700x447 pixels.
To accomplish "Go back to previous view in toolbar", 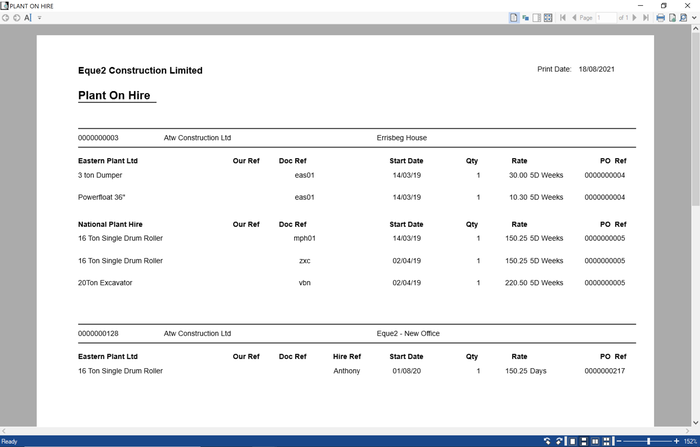I will [x=5, y=18].
